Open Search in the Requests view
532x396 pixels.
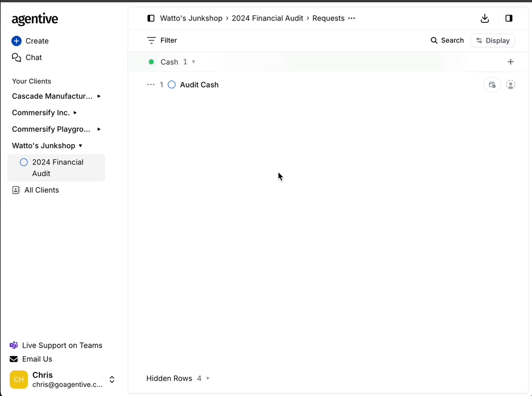[447, 40]
